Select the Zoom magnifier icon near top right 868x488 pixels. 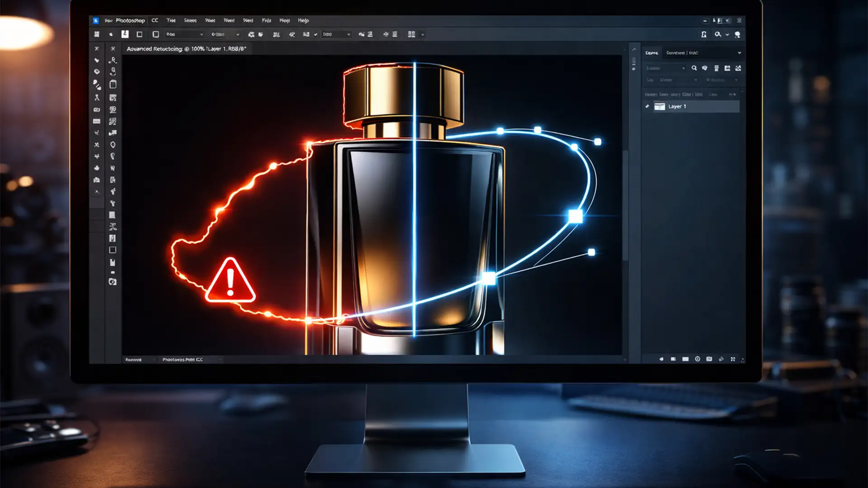717,34
